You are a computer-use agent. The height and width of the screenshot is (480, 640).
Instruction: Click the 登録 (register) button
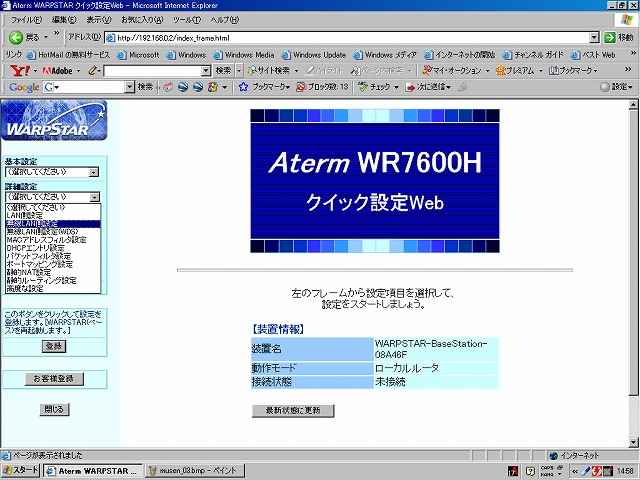54,347
